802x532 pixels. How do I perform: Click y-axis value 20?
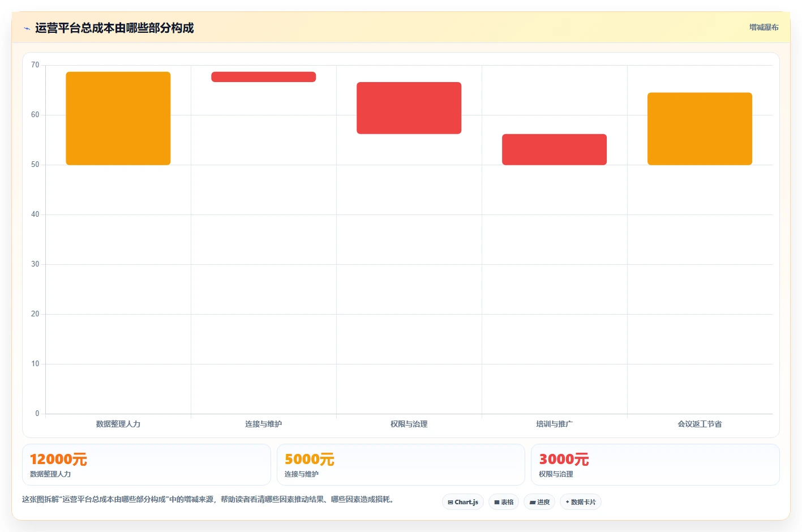click(x=35, y=314)
